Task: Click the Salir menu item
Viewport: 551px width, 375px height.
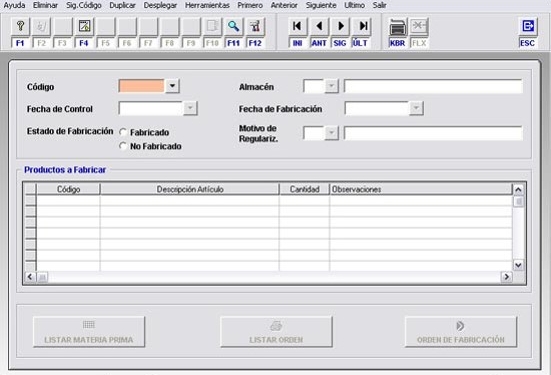Action: pyautogui.click(x=380, y=5)
